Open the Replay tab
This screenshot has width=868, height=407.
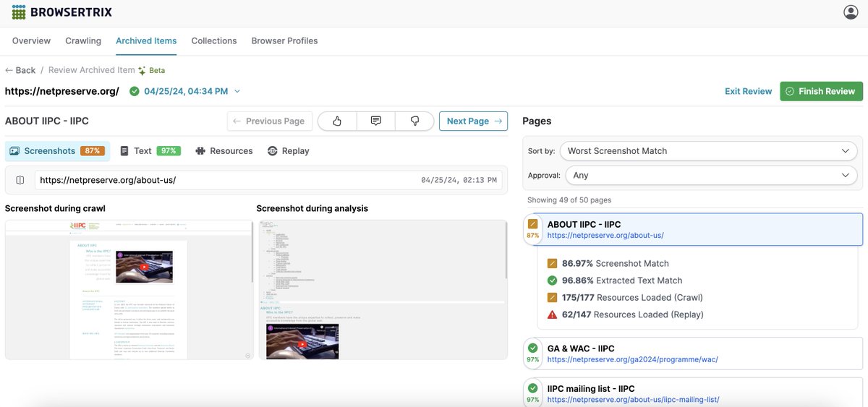[x=288, y=151]
